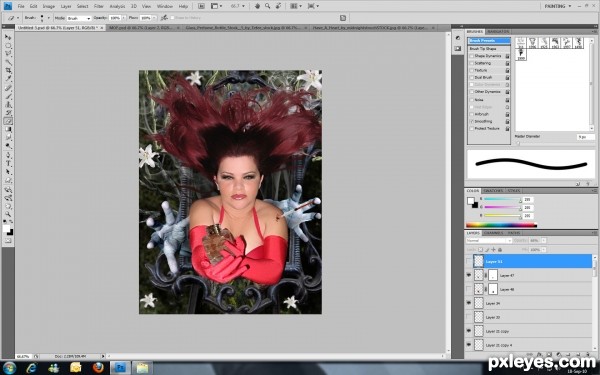Click the Quick Mask mode icon
The width and height of the screenshot is (600, 375).
pyautogui.click(x=8, y=241)
